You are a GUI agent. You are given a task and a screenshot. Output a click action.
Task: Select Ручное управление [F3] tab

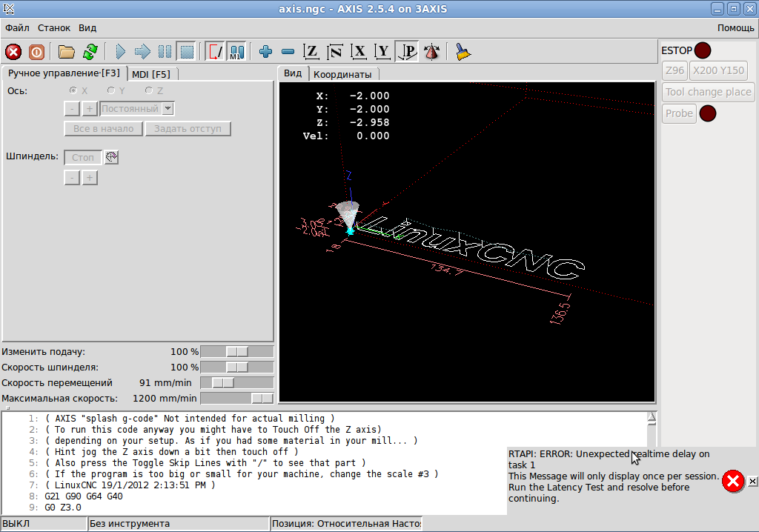click(64, 73)
